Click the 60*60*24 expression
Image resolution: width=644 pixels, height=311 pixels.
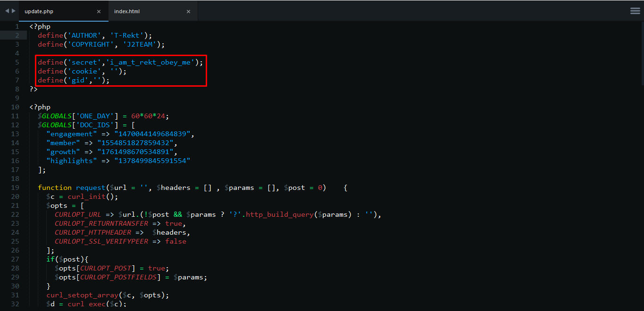[148, 116]
